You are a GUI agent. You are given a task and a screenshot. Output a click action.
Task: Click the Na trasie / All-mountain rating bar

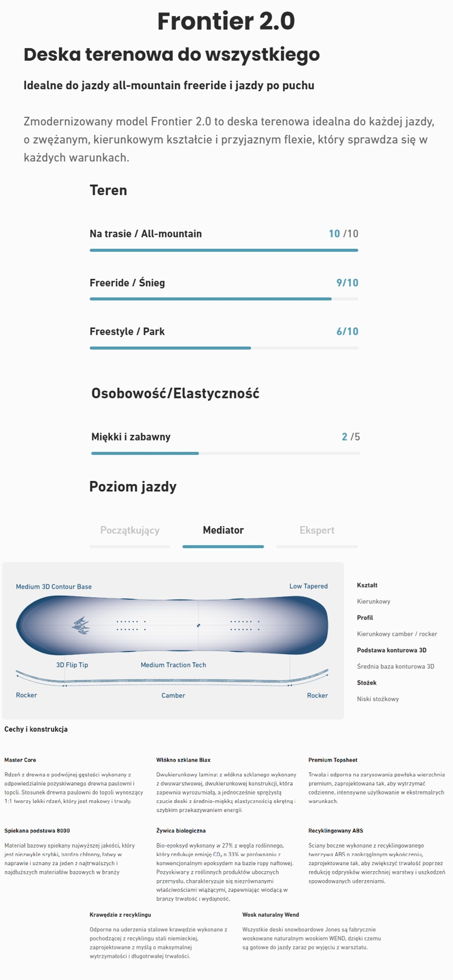pyautogui.click(x=224, y=250)
